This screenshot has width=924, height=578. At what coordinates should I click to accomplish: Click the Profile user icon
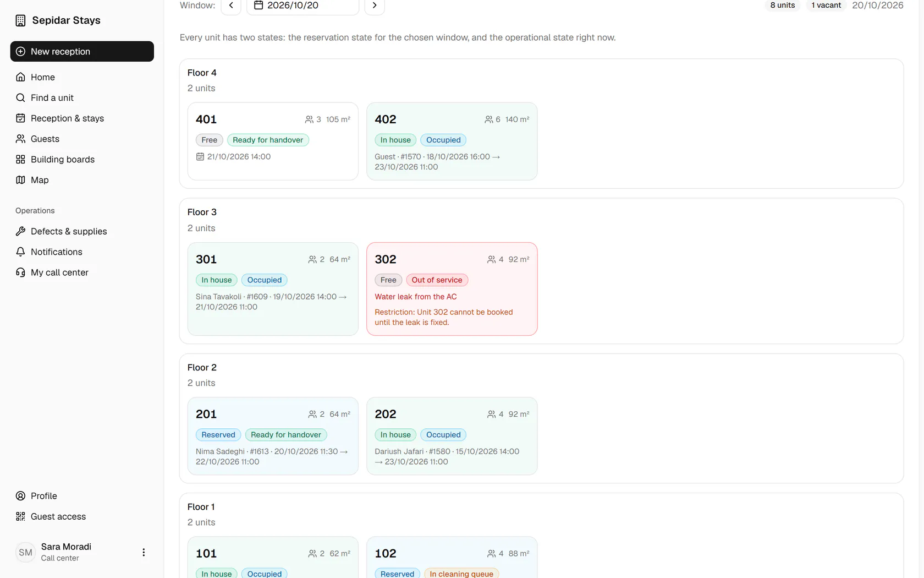tap(20, 496)
